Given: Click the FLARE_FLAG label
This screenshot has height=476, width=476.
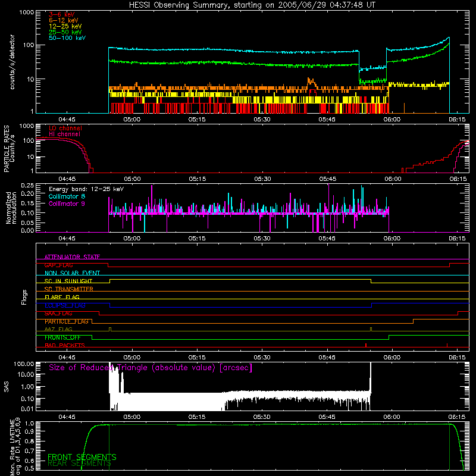Looking at the screenshot, I should [x=62, y=297].
